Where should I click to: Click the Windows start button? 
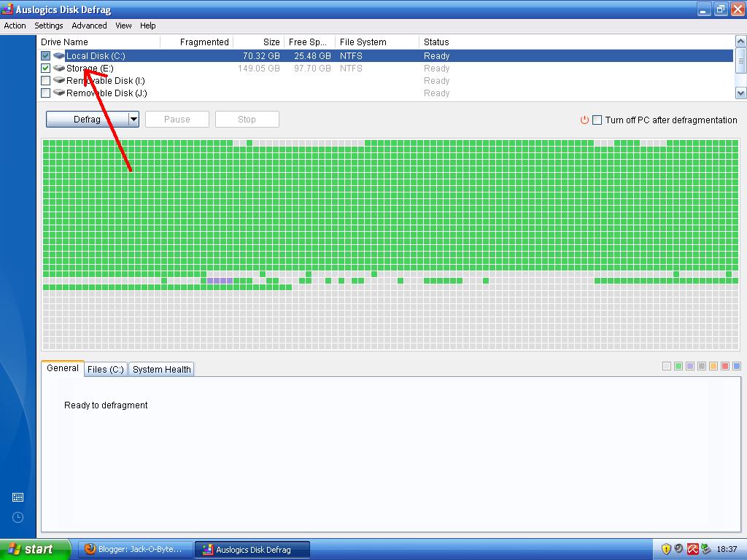coord(35,549)
